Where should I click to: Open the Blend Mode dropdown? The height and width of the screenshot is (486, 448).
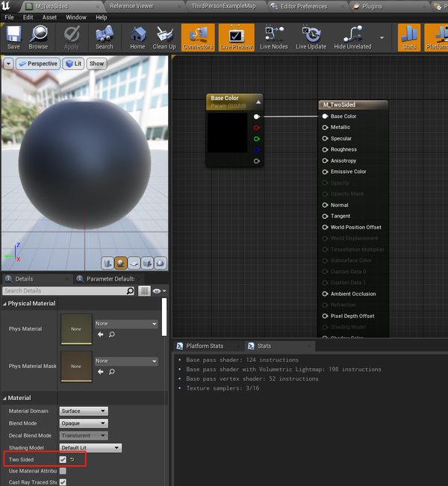[x=83, y=423]
